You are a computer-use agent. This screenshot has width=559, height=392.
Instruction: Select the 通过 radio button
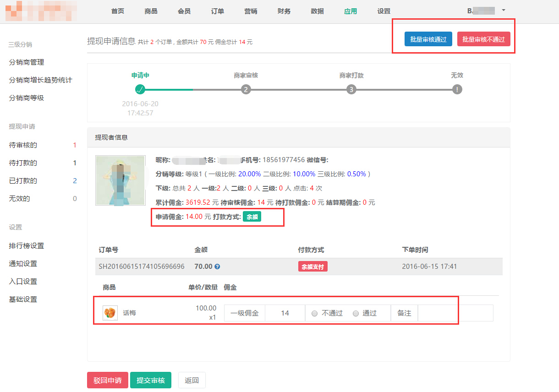356,314
